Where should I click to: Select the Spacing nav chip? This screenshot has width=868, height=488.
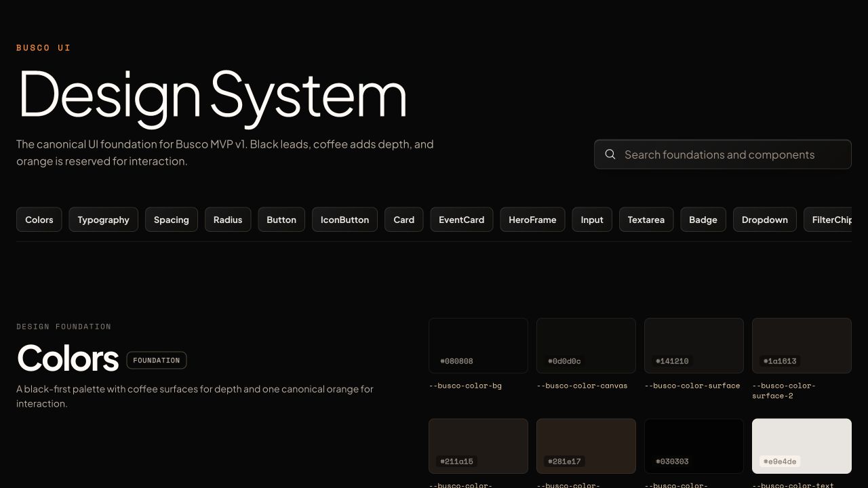(x=172, y=220)
